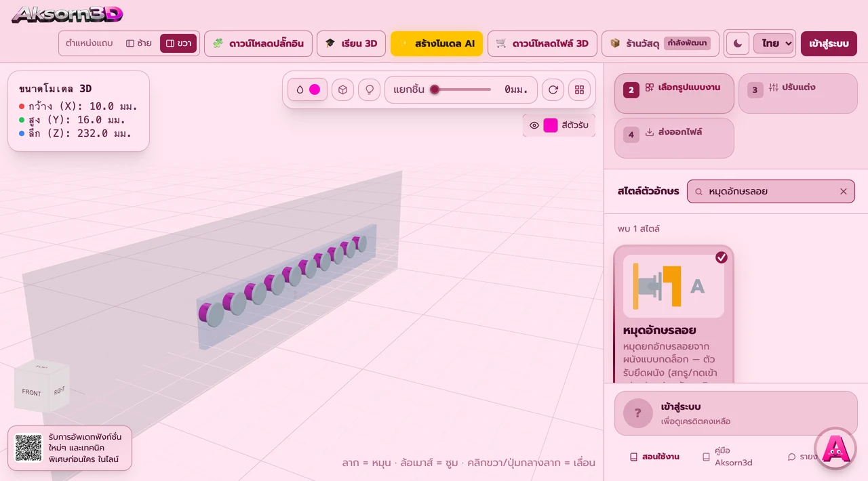Image resolution: width=868 pixels, height=481 pixels.
Task: Open the สีตัวรับ magenta color swatch
Action: pos(551,125)
